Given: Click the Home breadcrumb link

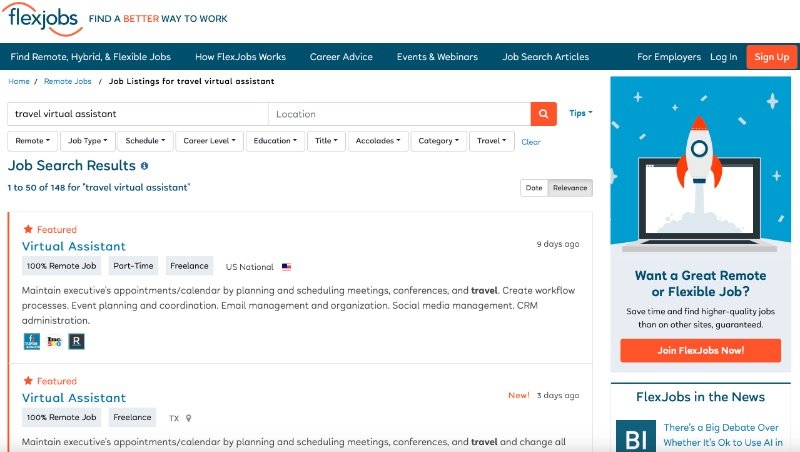Looking at the screenshot, I should click(x=19, y=81).
